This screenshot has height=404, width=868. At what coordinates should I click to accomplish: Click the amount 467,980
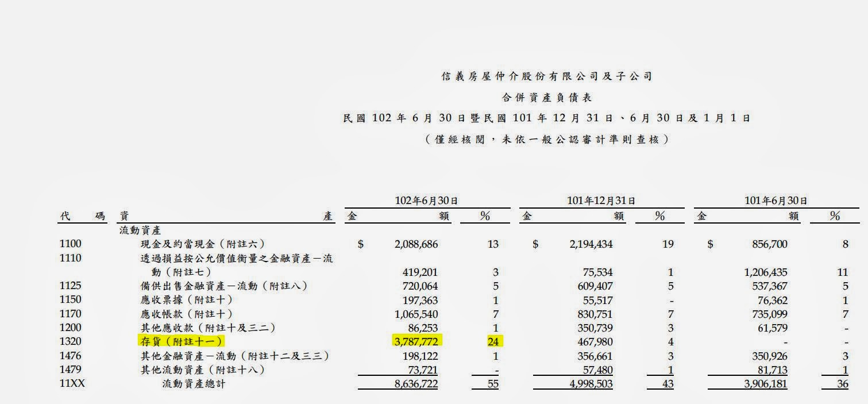click(595, 341)
